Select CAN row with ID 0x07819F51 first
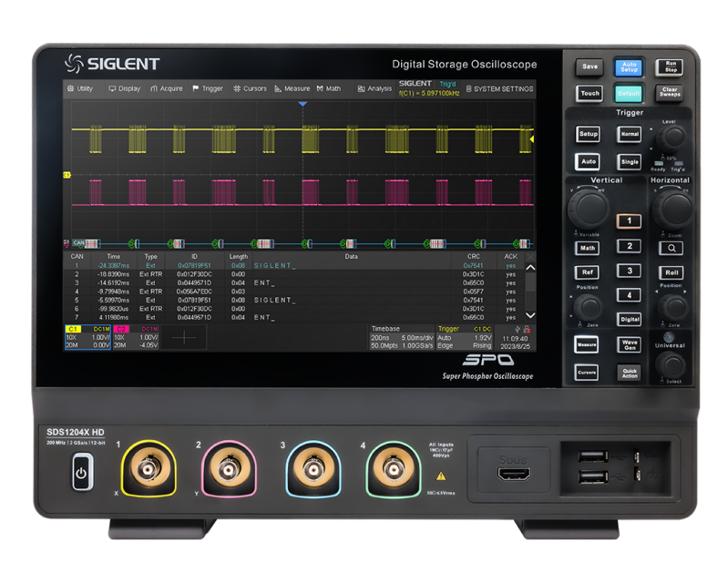Image resolution: width=728 pixels, height=573 pixels. [295, 266]
